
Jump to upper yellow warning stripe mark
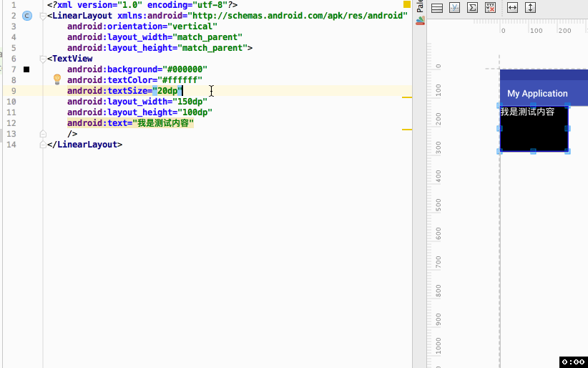click(x=407, y=97)
